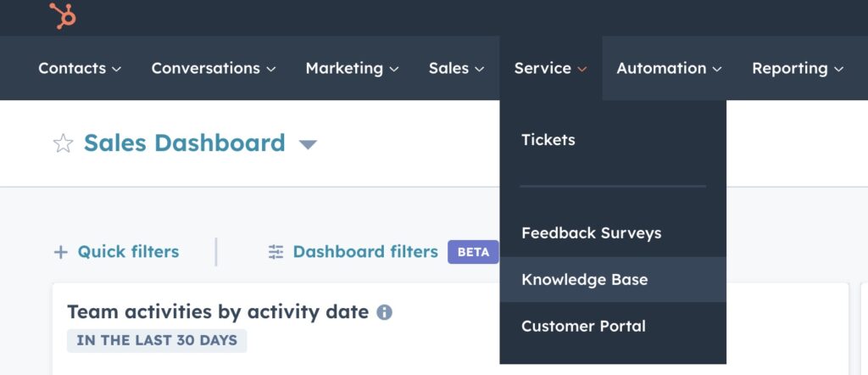The image size is (868, 375).
Task: Expand the Conversations menu
Action: pyautogui.click(x=214, y=68)
